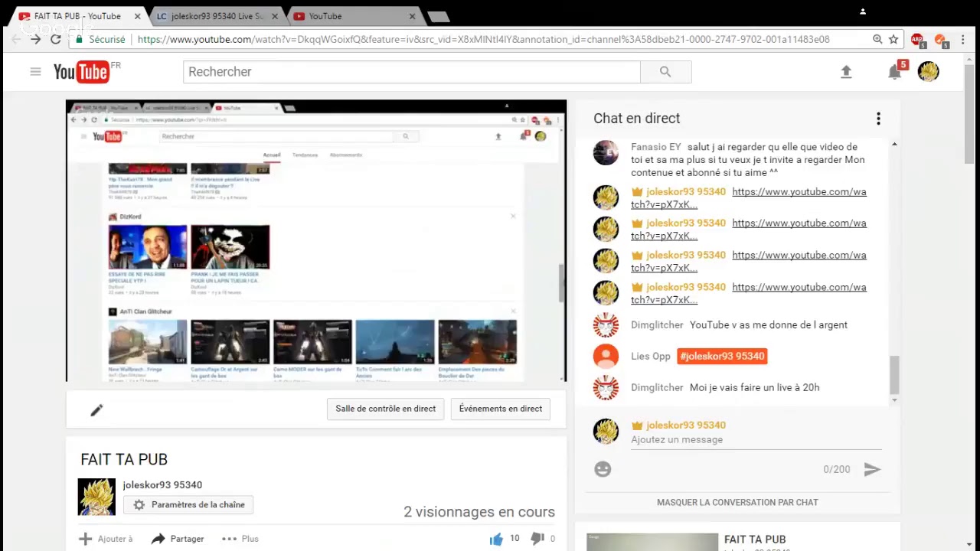Click the live video player

click(x=316, y=240)
